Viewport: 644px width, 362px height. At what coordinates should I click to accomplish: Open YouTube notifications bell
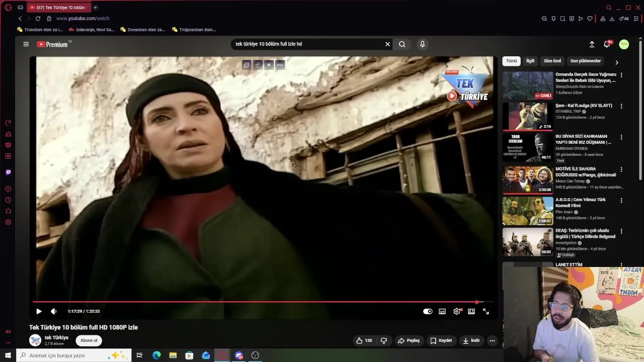(x=607, y=44)
